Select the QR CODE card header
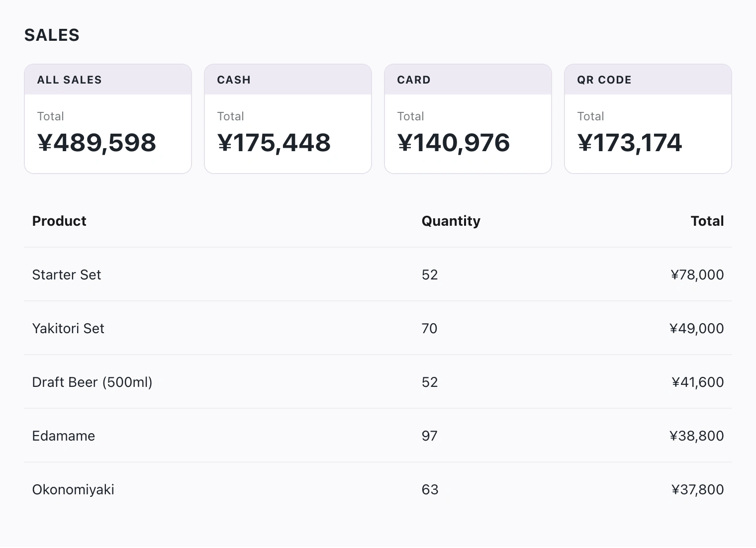 point(648,80)
